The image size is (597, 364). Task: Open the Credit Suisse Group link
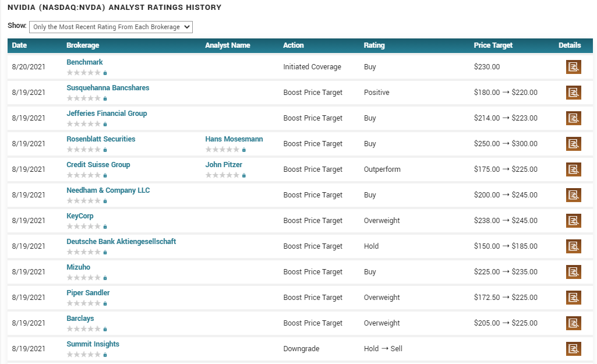[98, 164]
